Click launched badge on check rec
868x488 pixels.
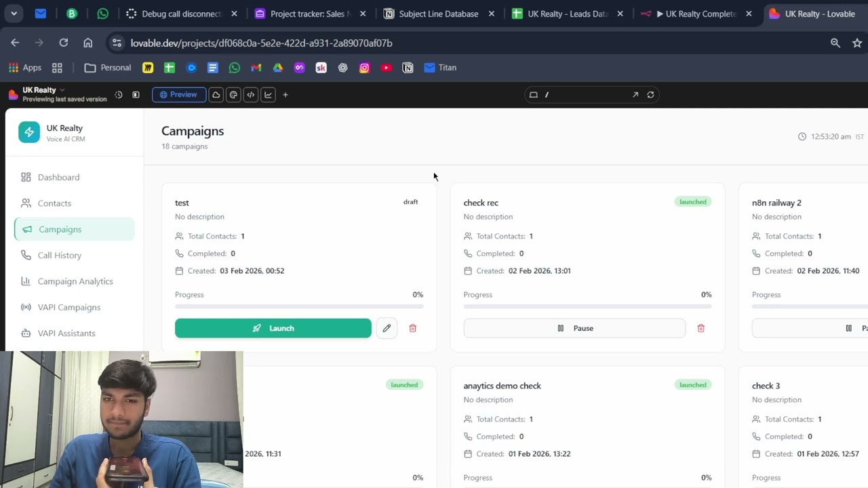click(693, 202)
